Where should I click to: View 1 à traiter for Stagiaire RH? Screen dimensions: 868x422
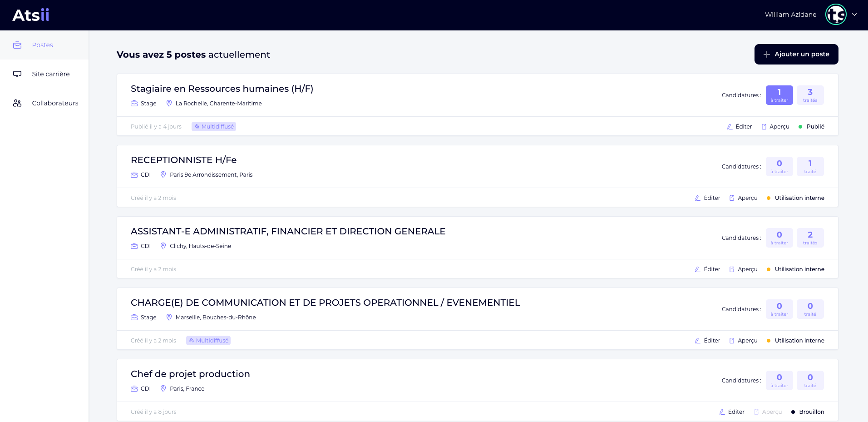click(779, 95)
